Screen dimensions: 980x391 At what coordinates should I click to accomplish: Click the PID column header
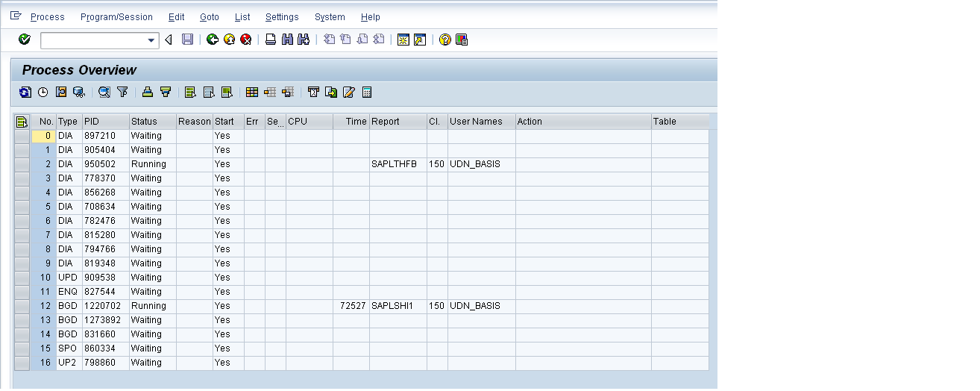click(x=105, y=121)
